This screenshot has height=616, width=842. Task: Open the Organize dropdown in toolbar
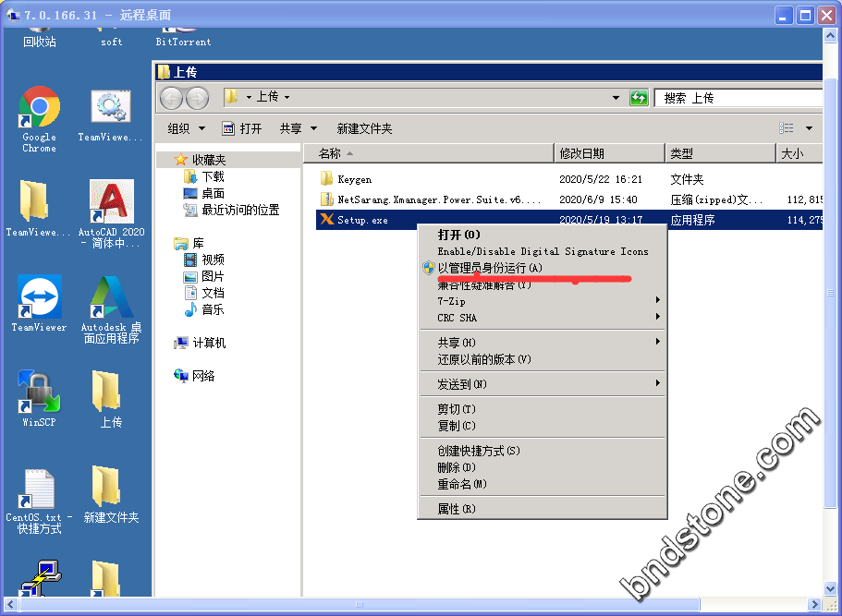tap(186, 128)
